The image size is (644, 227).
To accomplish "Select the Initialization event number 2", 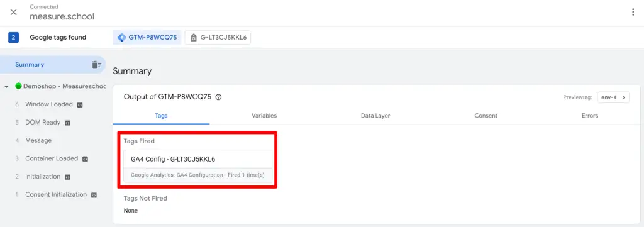I will tap(43, 177).
